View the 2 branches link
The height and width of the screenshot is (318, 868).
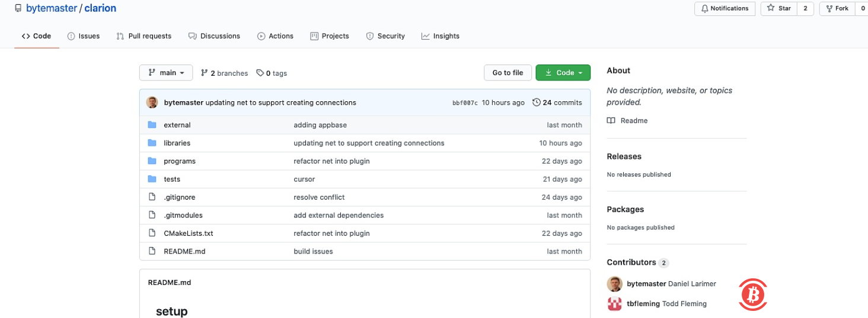pos(225,73)
